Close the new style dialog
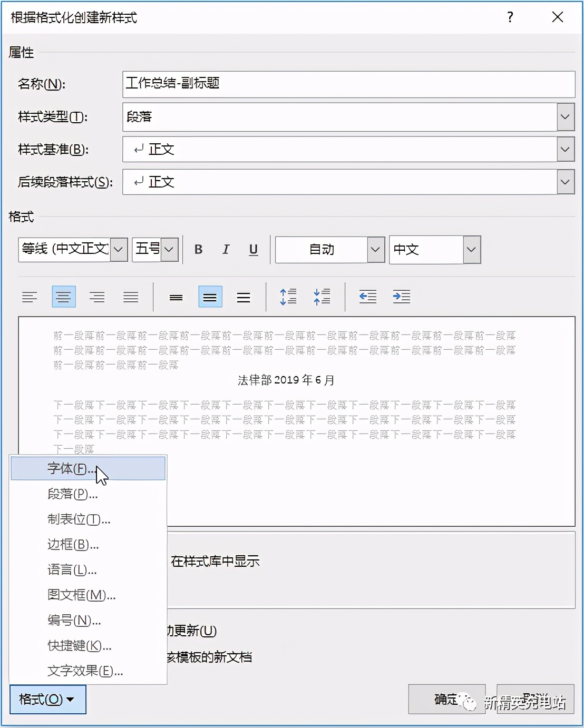Image resolution: width=584 pixels, height=728 pixels. [x=558, y=17]
